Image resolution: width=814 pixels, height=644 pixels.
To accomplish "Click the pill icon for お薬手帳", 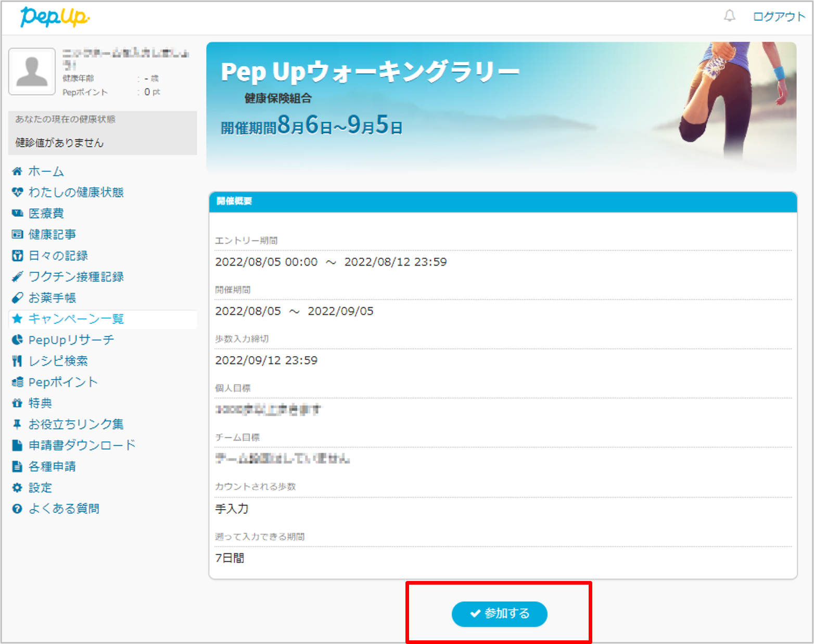I will tap(17, 298).
